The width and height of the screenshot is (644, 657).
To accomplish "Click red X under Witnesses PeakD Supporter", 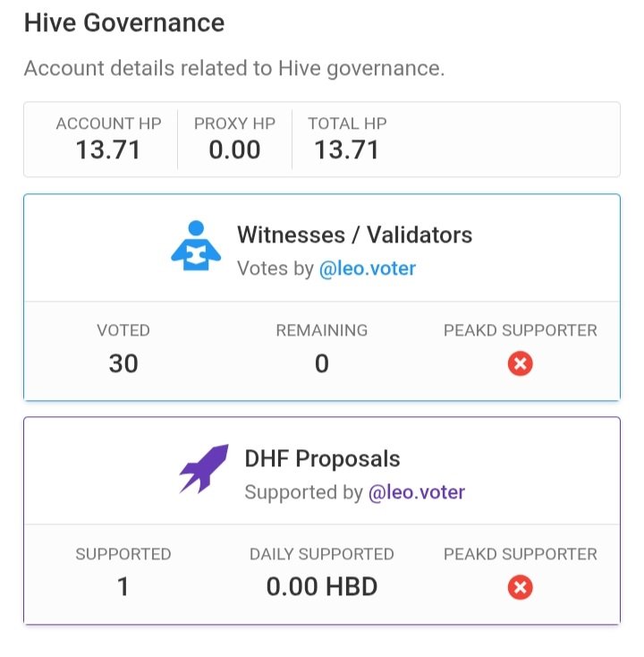I will click(520, 363).
